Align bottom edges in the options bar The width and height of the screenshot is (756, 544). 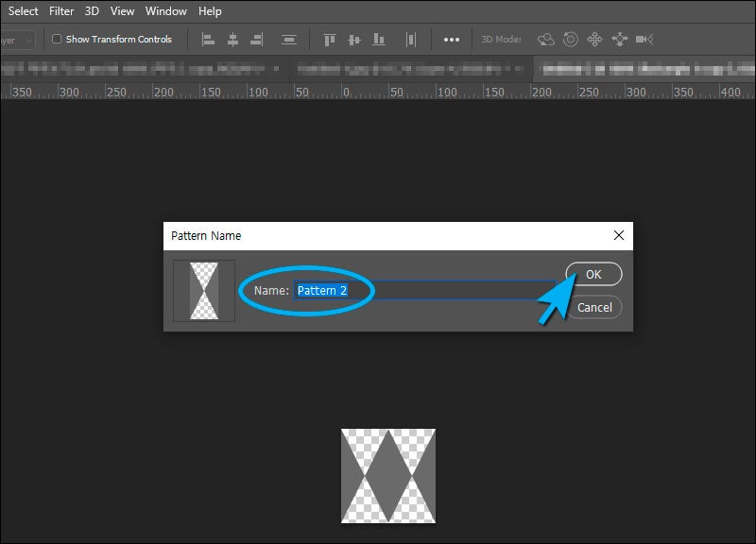click(x=379, y=40)
